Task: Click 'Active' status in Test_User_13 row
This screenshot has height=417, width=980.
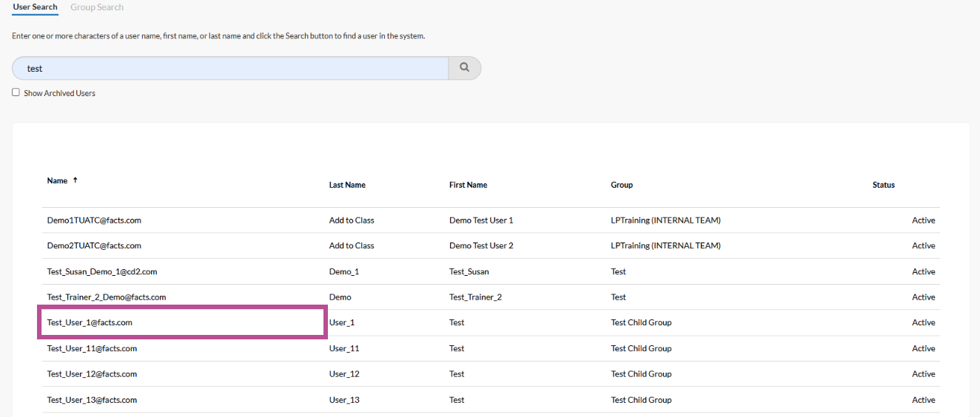Action: (x=924, y=400)
